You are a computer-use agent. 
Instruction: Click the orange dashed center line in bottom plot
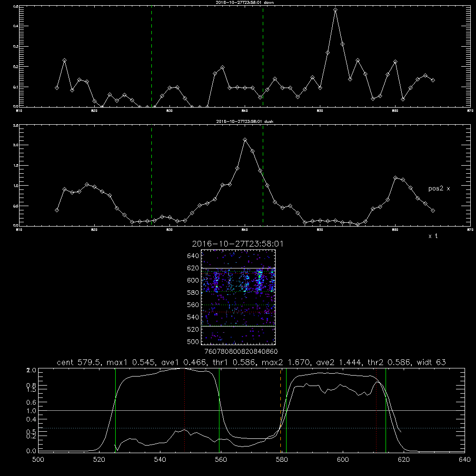(x=280, y=410)
